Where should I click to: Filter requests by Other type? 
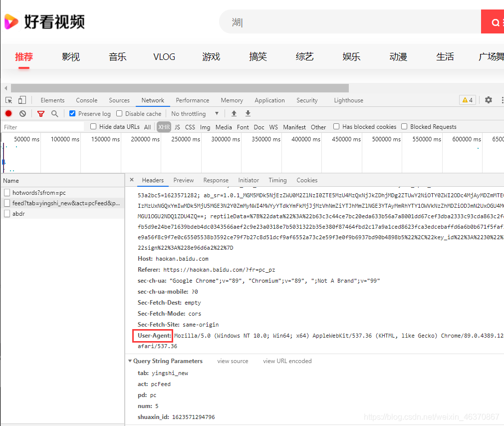pyautogui.click(x=318, y=127)
